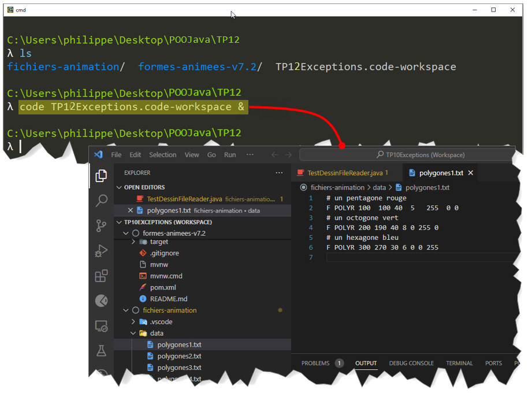Open the Run menu
Screen dimensions: 532x393
click(x=230, y=155)
